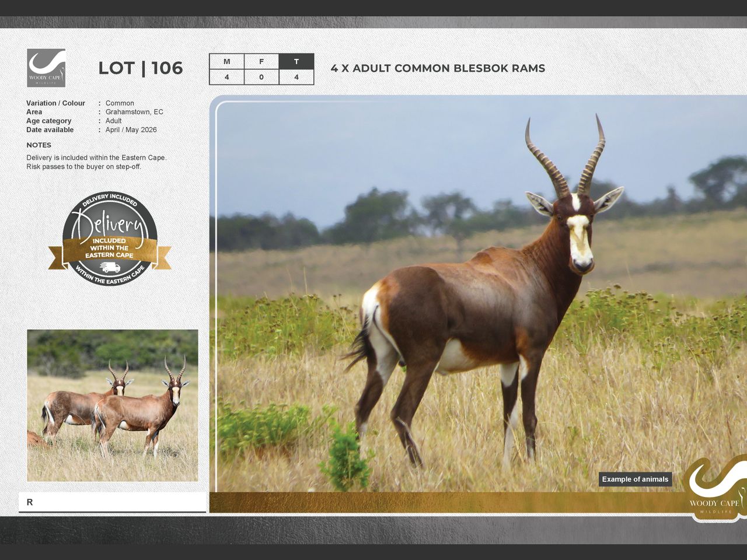The image size is (747, 560).
Task: Click the female count cell showing 0
Action: [261, 77]
